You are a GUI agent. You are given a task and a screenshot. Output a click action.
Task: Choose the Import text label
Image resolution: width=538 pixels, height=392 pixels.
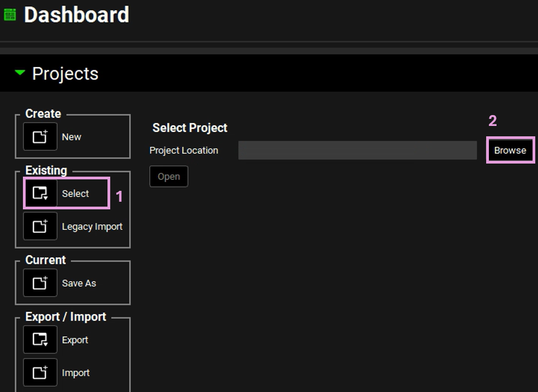[x=76, y=373]
